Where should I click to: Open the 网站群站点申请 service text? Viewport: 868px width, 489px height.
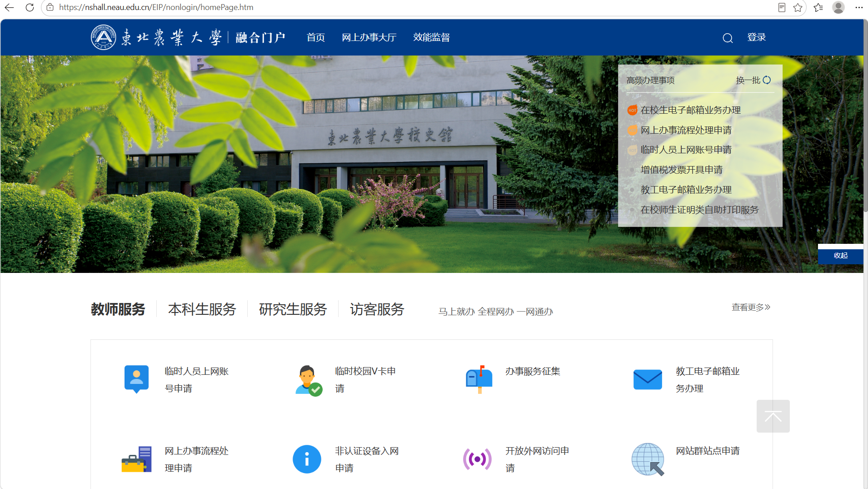[x=708, y=451]
